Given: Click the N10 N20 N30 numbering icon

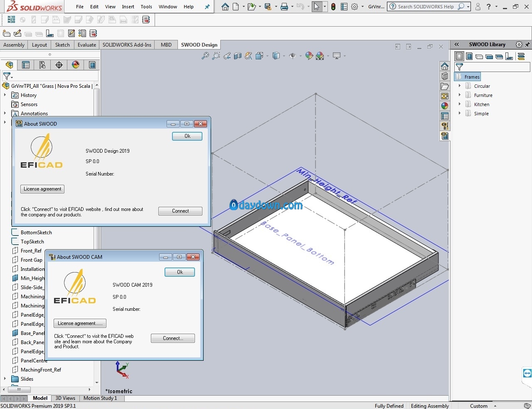Looking at the screenshot, I should [x=11, y=20].
